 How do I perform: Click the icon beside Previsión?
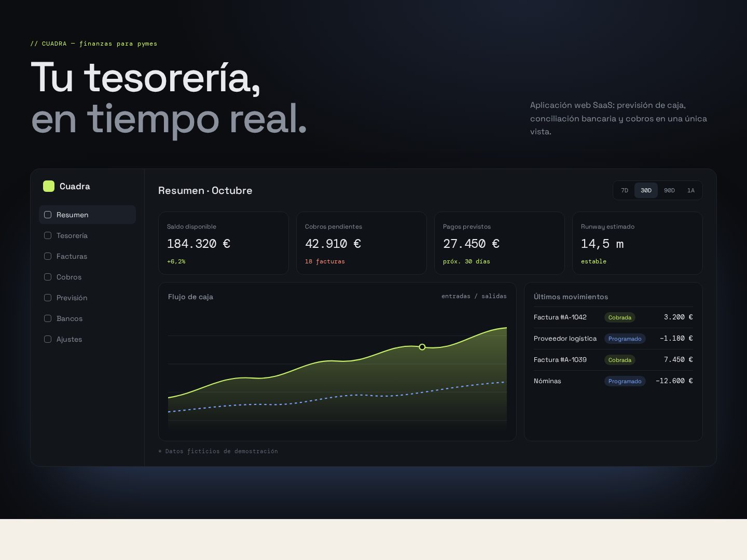coord(48,298)
